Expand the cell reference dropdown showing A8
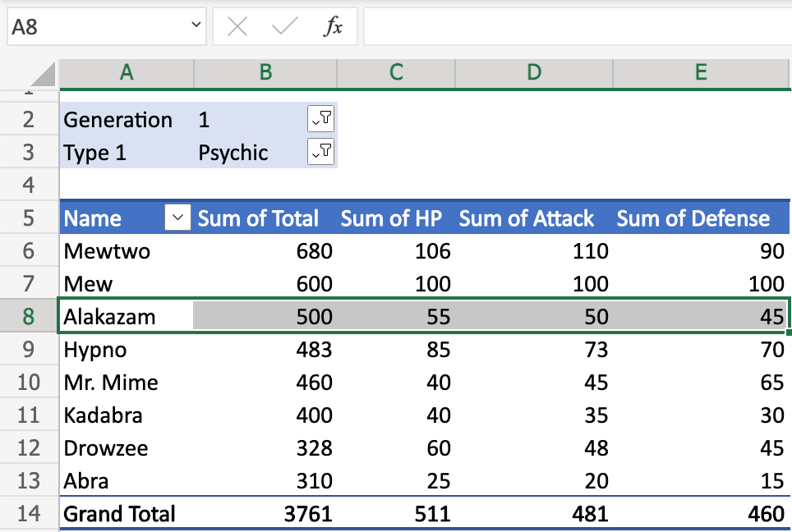This screenshot has height=532, width=792. pos(194,25)
